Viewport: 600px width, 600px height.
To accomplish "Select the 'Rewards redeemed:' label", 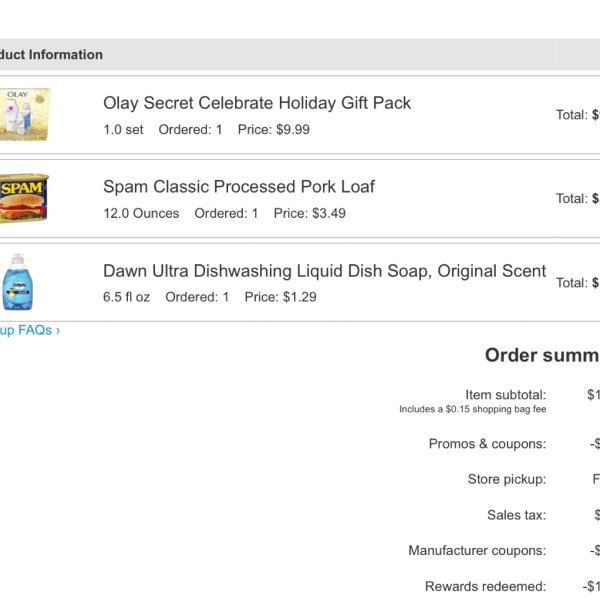I will pyautogui.click(x=486, y=586).
